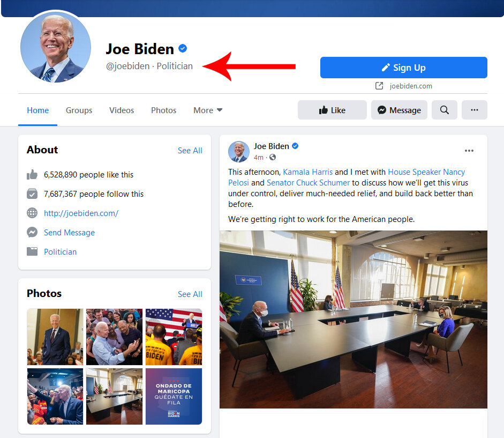The image size is (504, 438).
Task: Click See All in the Photos card
Action: 190,294
